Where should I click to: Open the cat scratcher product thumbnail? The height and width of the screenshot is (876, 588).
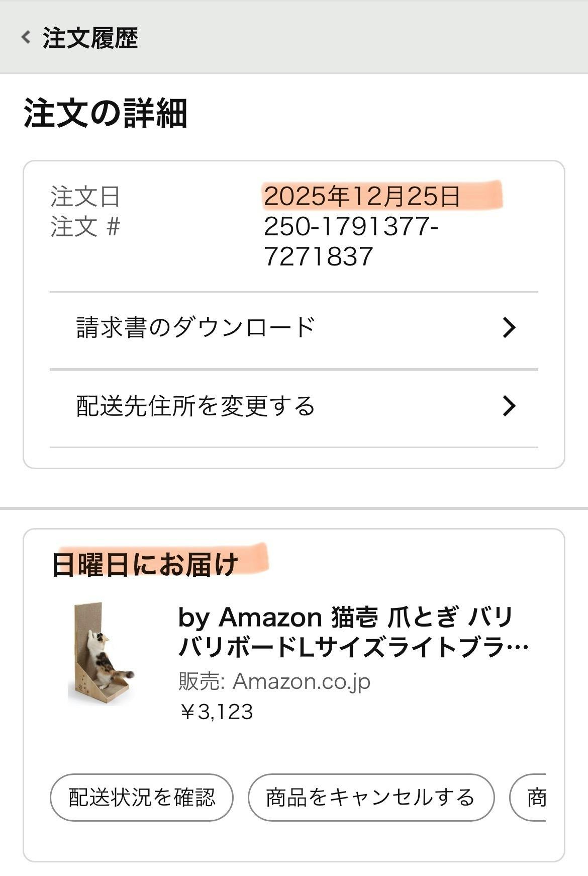pos(102,653)
